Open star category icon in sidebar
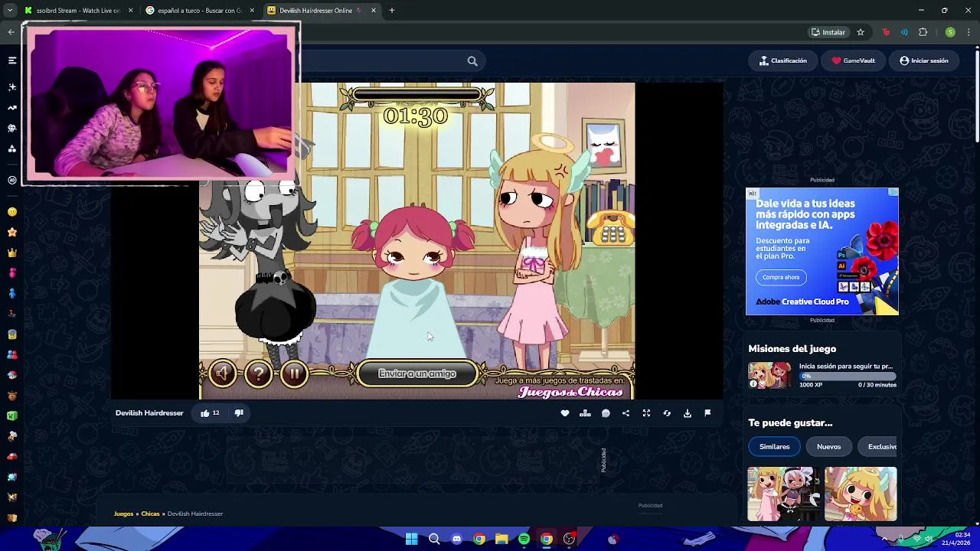The width and height of the screenshot is (980, 551). (x=12, y=232)
